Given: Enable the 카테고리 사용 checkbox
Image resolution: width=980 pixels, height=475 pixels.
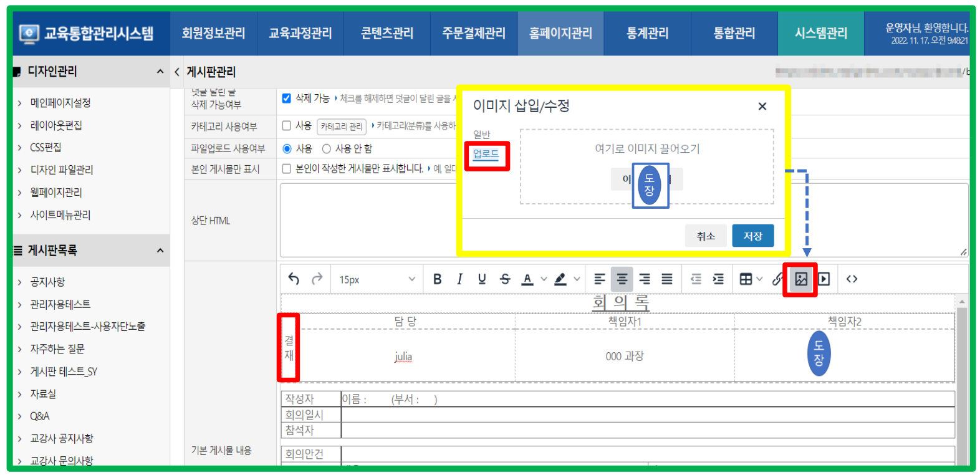Looking at the screenshot, I should (287, 126).
